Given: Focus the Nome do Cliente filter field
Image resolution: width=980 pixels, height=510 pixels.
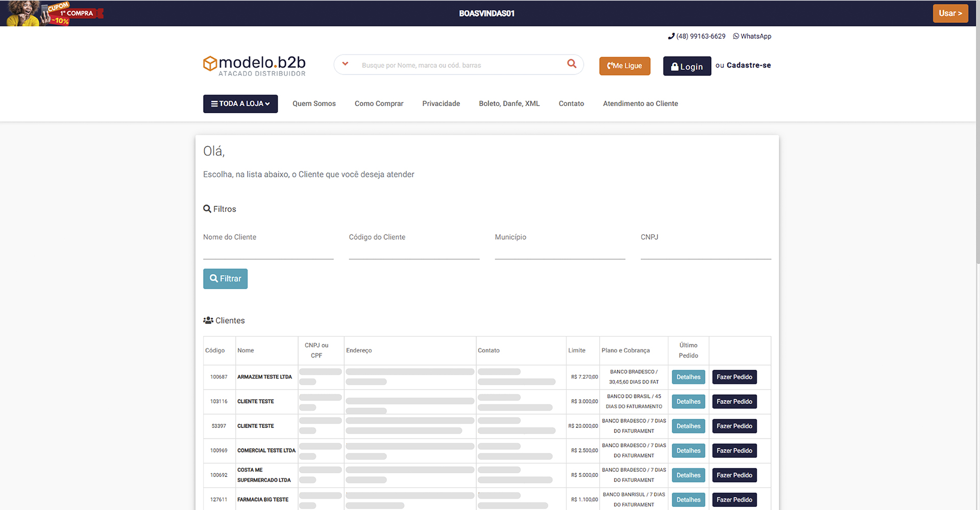Looking at the screenshot, I should [268, 251].
